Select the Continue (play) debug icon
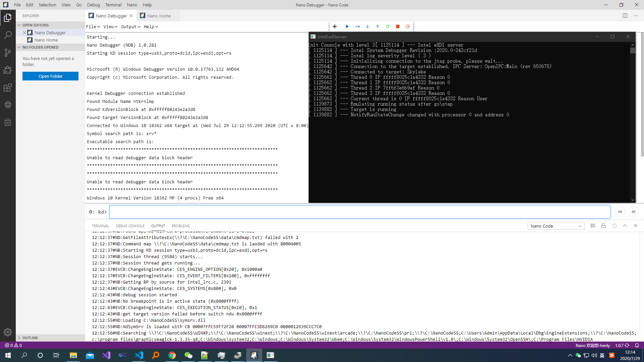644x362 pixels. click(347, 26)
